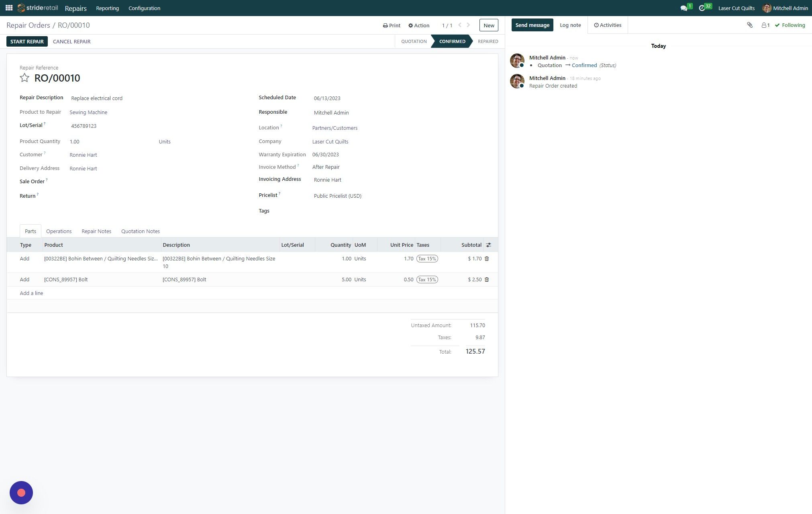Open the Action gear menu

click(x=419, y=25)
